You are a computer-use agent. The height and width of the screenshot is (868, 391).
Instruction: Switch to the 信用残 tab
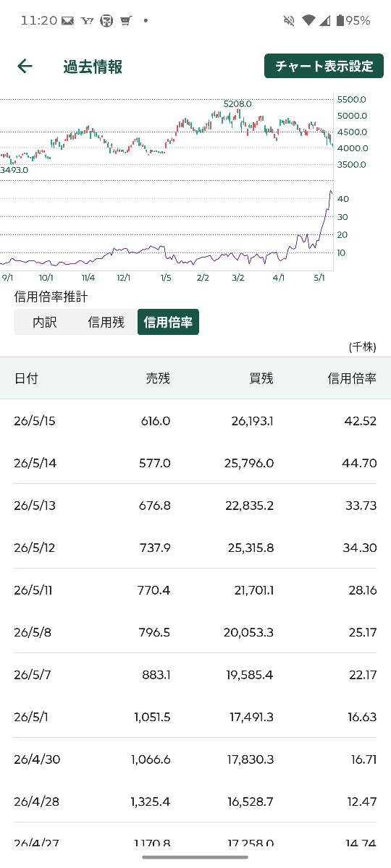[x=106, y=323]
